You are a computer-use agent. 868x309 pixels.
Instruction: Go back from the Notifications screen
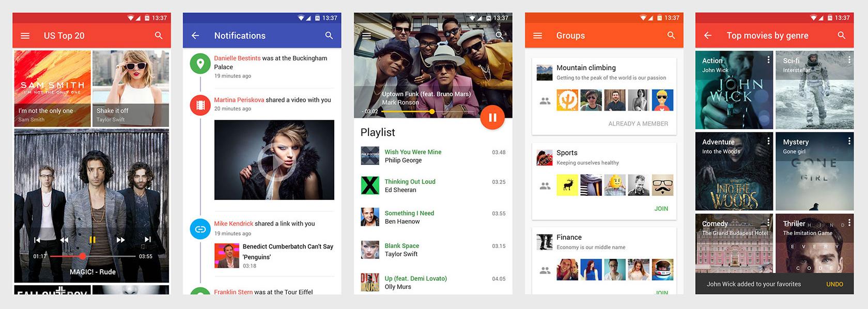tap(195, 36)
